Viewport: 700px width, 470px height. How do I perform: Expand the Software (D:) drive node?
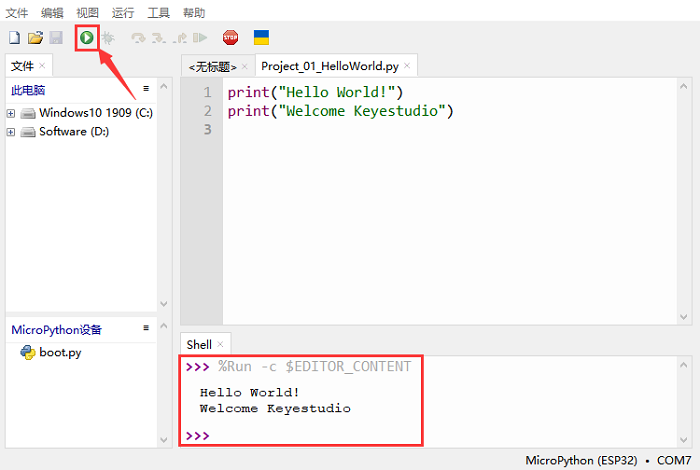[x=11, y=132]
